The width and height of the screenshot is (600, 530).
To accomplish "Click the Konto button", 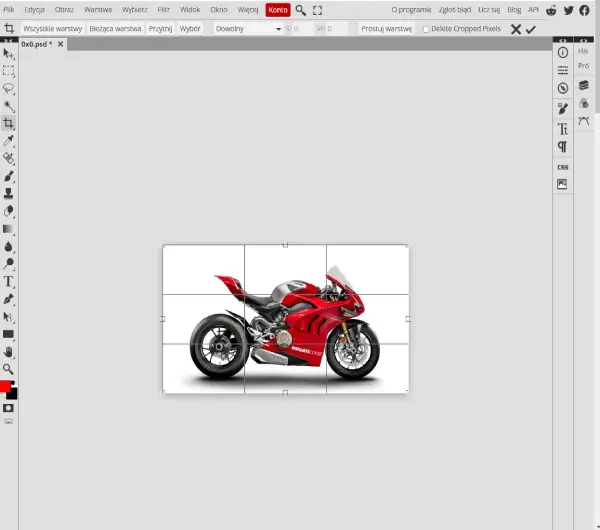I will (x=278, y=10).
